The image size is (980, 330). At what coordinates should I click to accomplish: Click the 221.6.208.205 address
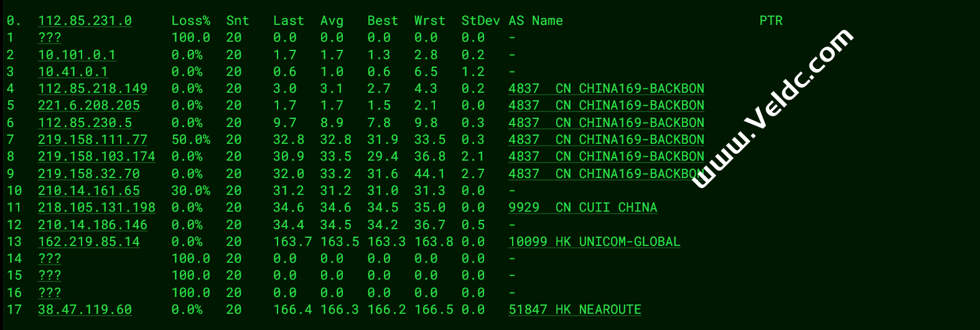89,105
